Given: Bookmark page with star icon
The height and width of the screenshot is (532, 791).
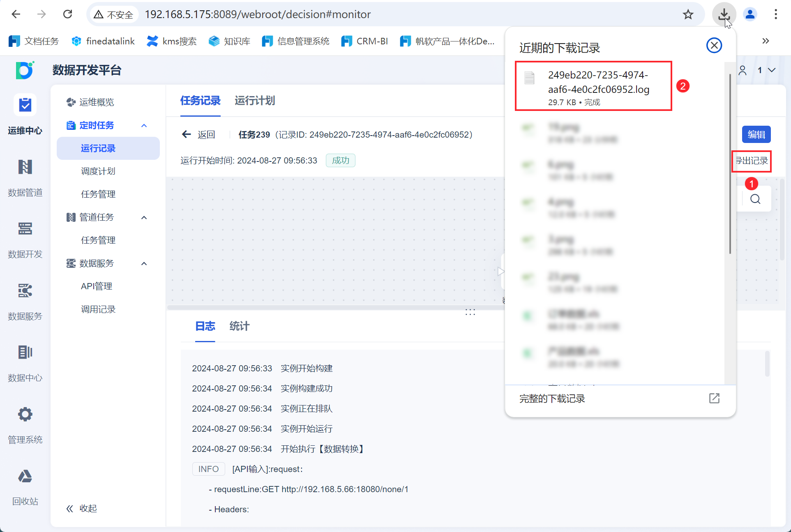Looking at the screenshot, I should pyautogui.click(x=688, y=15).
